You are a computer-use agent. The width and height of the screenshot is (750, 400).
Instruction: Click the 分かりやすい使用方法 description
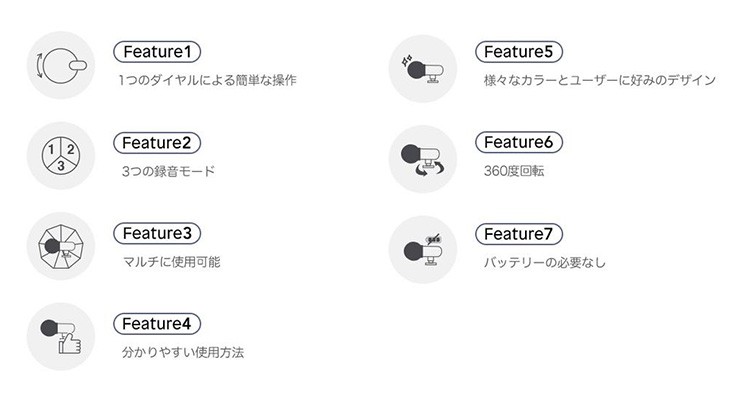[x=183, y=353]
